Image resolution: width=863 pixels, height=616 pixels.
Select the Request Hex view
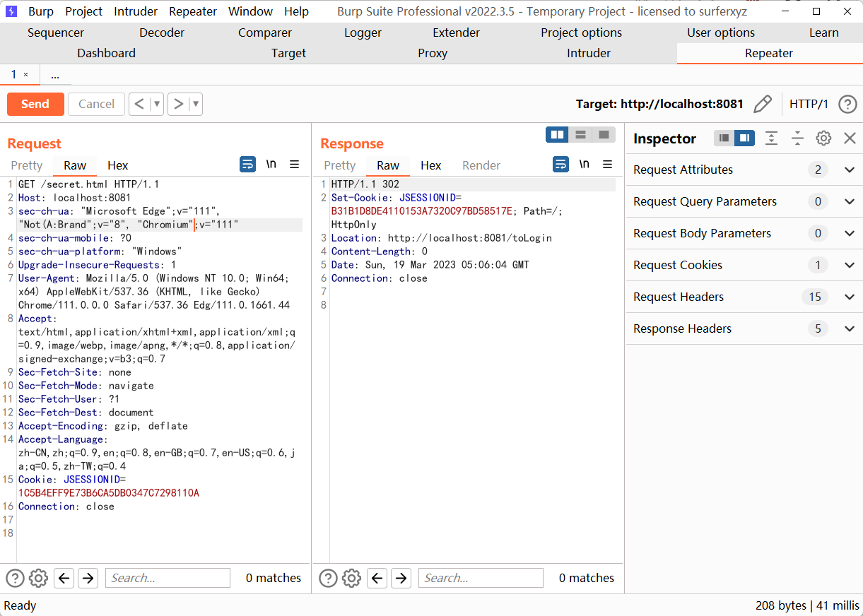tap(118, 165)
